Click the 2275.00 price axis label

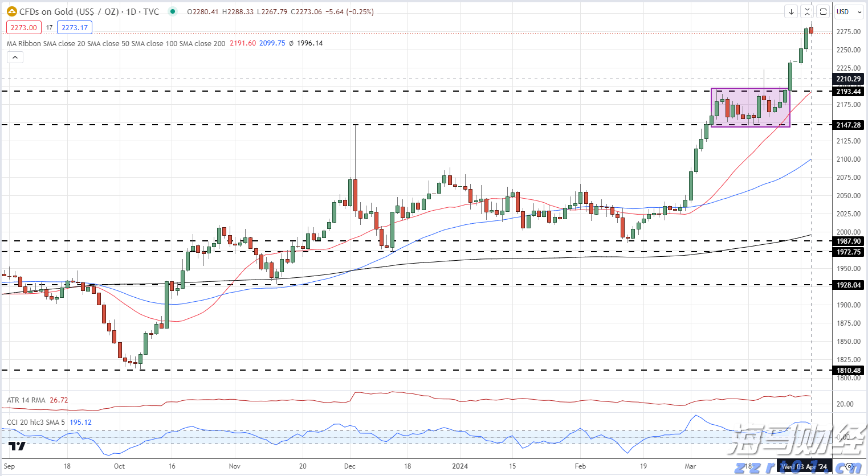849,32
